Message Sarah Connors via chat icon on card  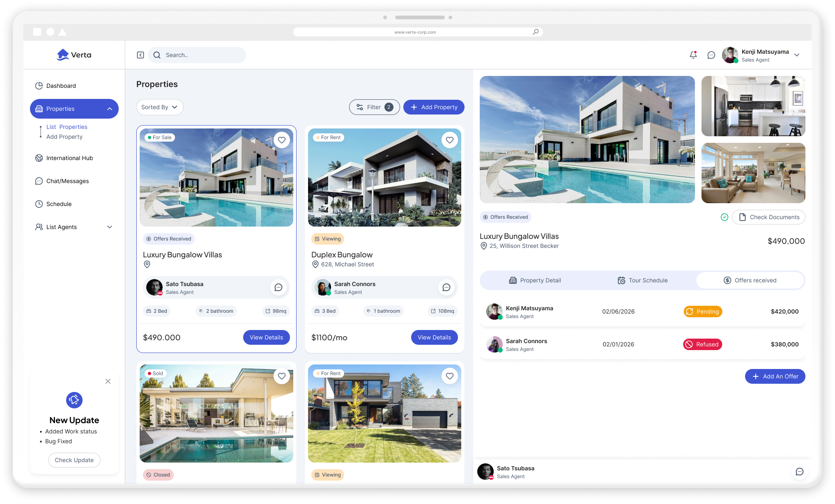(x=446, y=287)
